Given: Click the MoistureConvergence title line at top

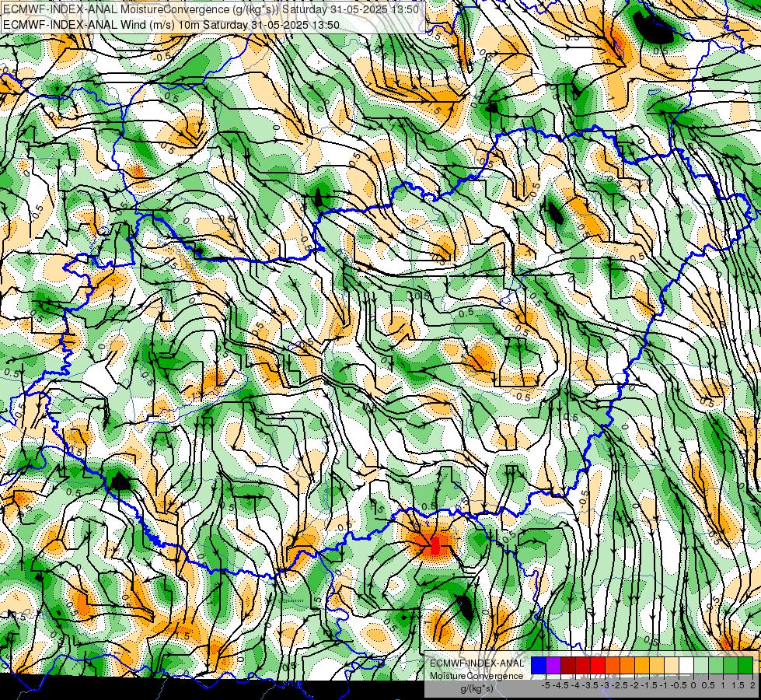Looking at the screenshot, I should (x=211, y=9).
